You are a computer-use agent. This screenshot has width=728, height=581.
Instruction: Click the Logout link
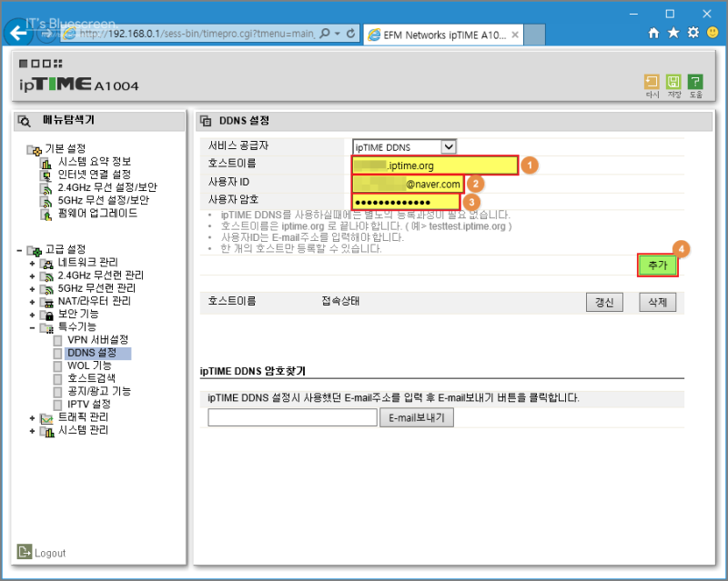50,553
